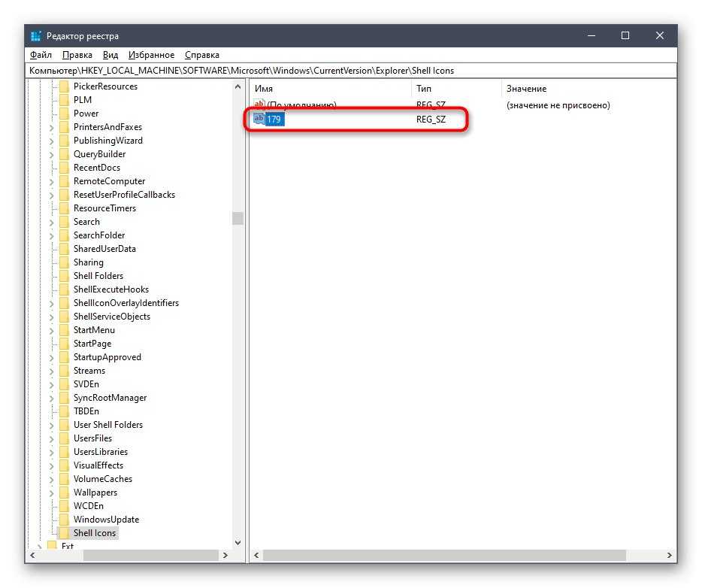Expand the ShellIconOverlayIdentifiers key

coord(51,304)
